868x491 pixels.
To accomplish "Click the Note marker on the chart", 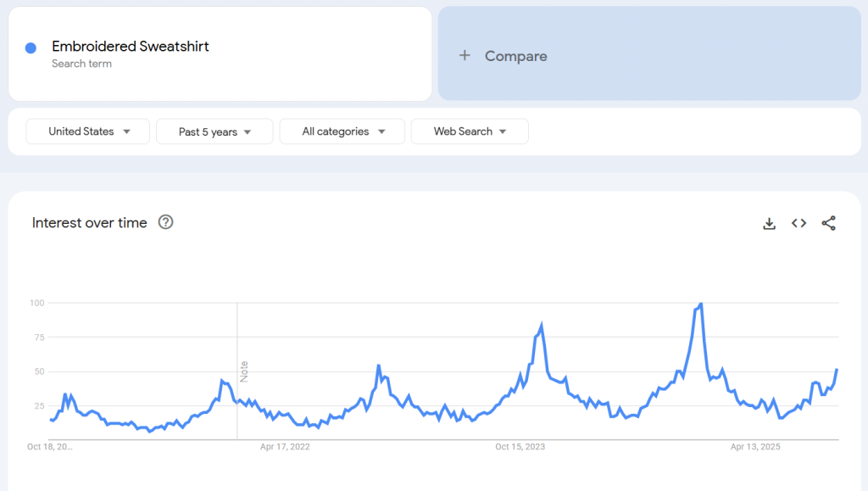I will point(244,371).
